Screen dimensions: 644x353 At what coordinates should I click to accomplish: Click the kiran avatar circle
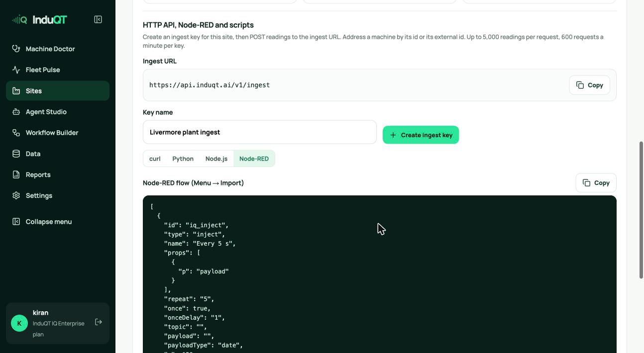19,323
